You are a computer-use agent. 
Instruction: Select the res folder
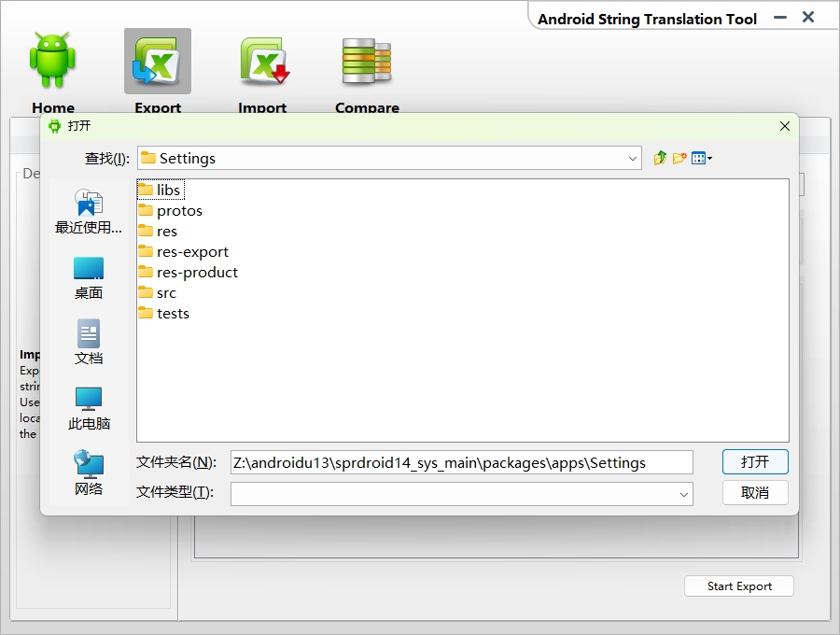(158, 232)
